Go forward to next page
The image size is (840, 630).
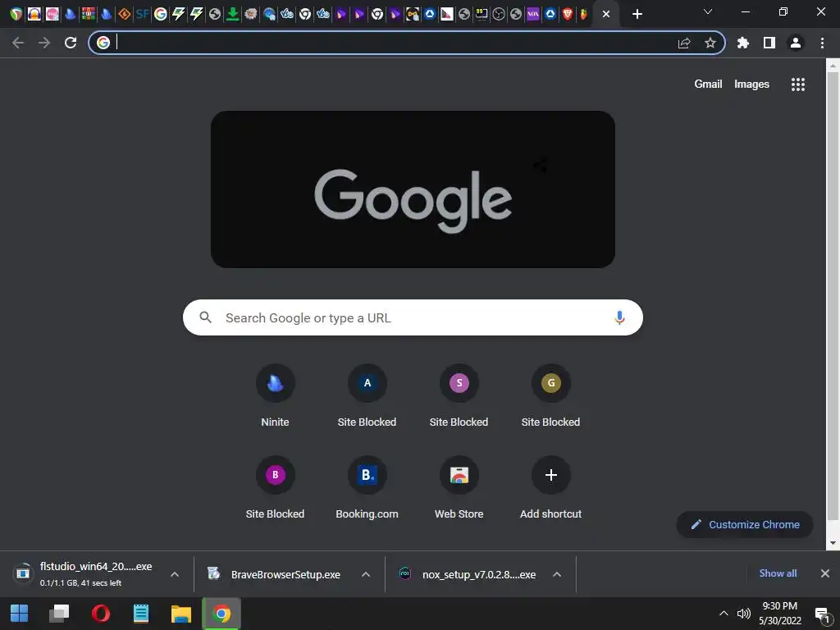44,43
